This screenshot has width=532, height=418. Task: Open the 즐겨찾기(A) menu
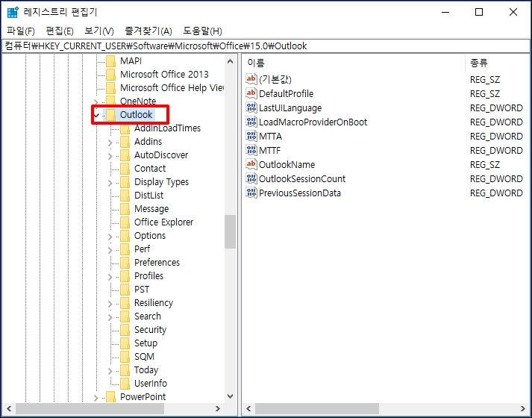coord(148,31)
